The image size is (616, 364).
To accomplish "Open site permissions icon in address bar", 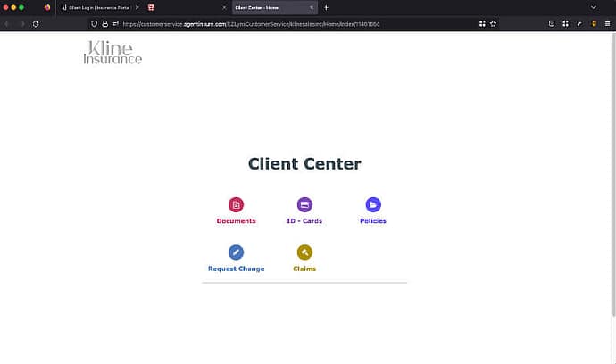I will click(115, 24).
